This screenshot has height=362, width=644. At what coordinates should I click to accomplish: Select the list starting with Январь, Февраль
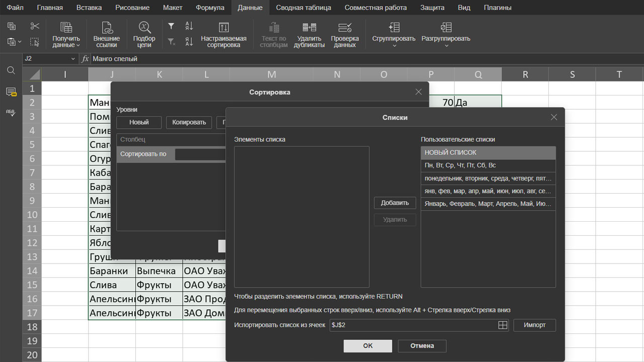[x=488, y=204]
